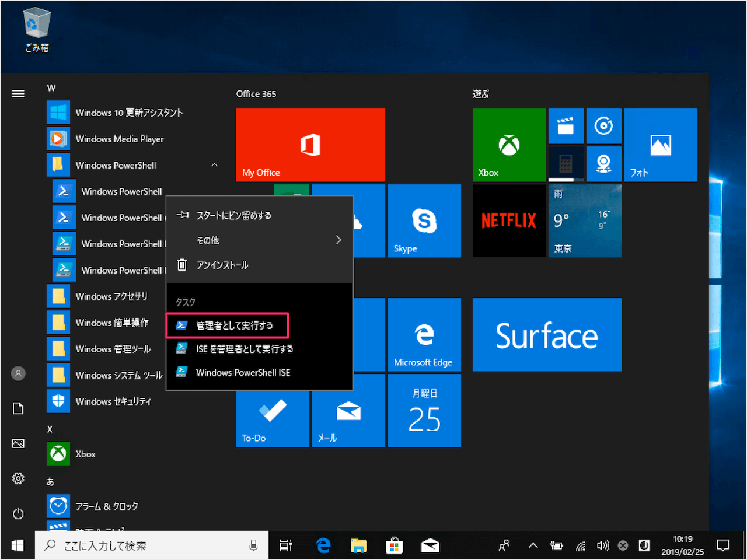Open the Surface tile

tap(547, 334)
